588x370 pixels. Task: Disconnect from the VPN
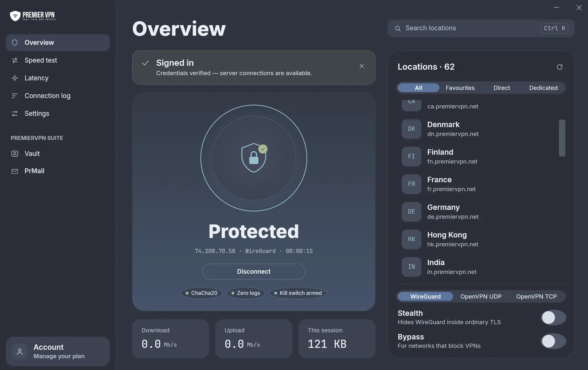(254, 272)
